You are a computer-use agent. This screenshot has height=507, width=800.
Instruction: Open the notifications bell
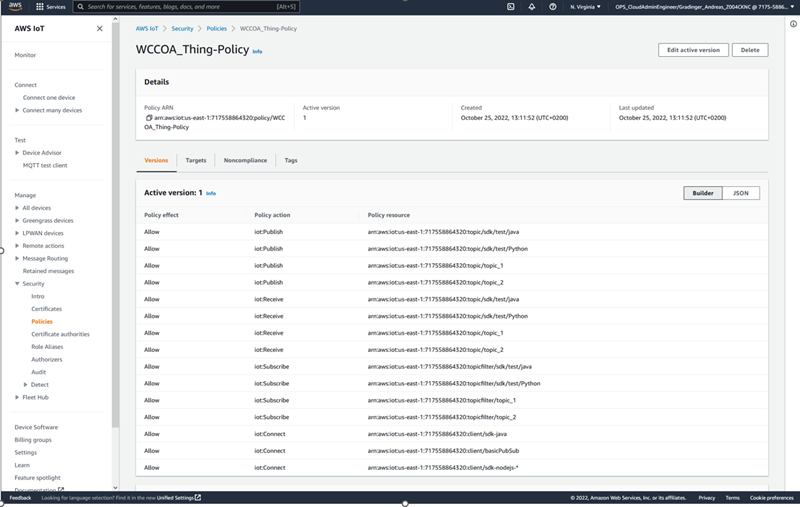point(532,7)
